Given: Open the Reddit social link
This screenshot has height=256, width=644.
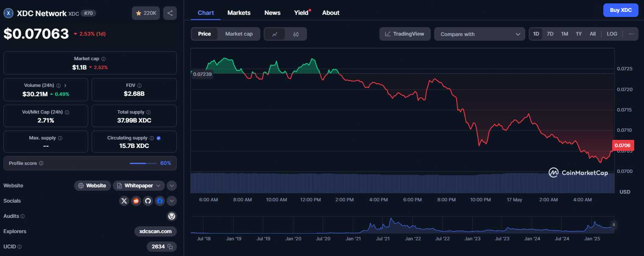Looking at the screenshot, I should (136, 201).
